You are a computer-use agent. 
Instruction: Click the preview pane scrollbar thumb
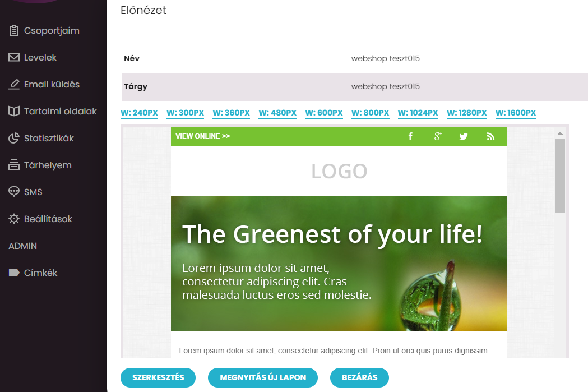tap(560, 176)
